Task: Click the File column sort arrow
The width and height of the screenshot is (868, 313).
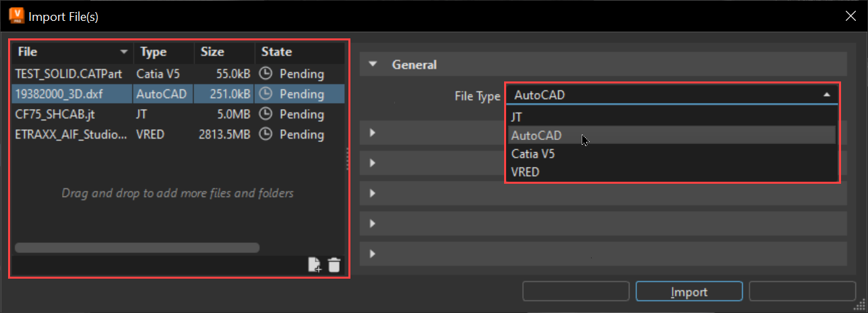Action: point(123,52)
